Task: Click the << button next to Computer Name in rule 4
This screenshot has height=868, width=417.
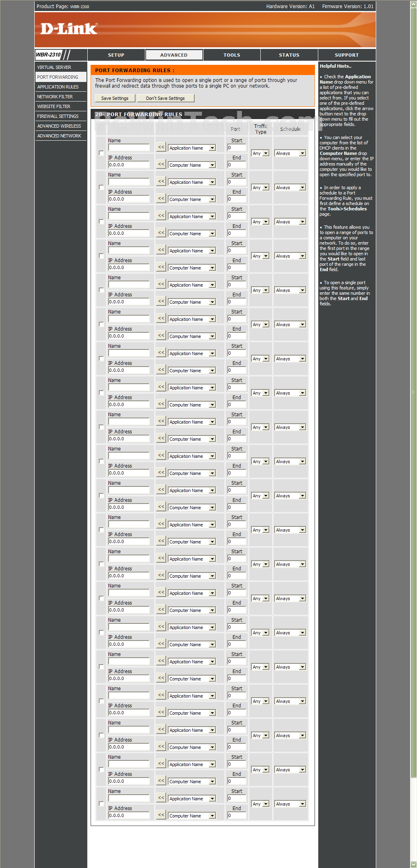Action: click(x=161, y=267)
